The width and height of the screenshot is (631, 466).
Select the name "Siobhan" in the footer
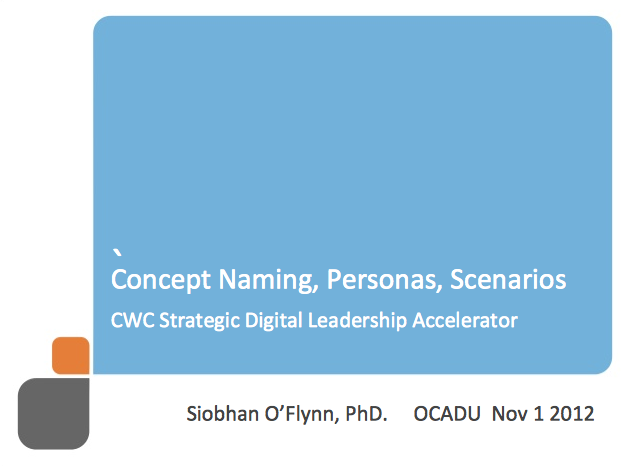(x=223, y=413)
